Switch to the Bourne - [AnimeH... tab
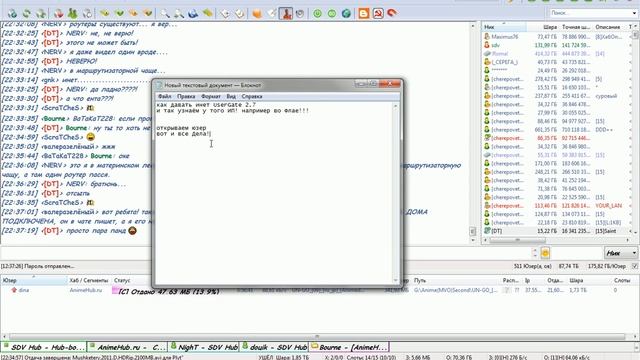Screen dimensions: 640x360 [349, 347]
